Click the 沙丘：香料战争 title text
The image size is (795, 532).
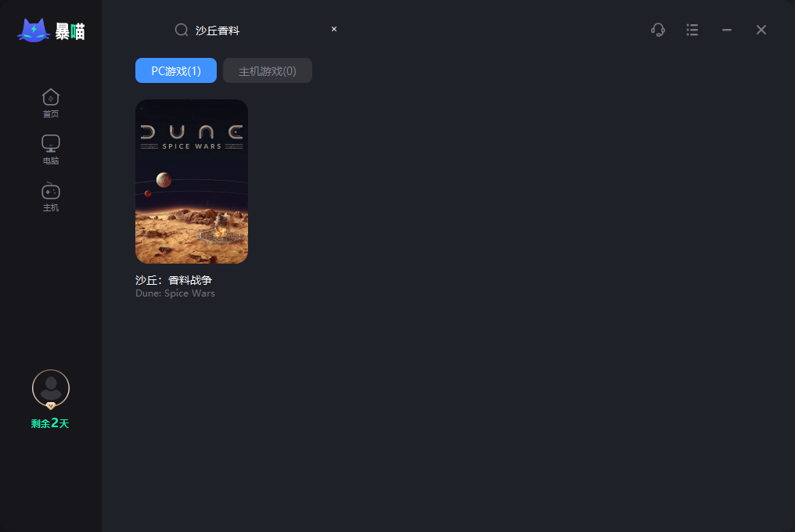pos(174,280)
